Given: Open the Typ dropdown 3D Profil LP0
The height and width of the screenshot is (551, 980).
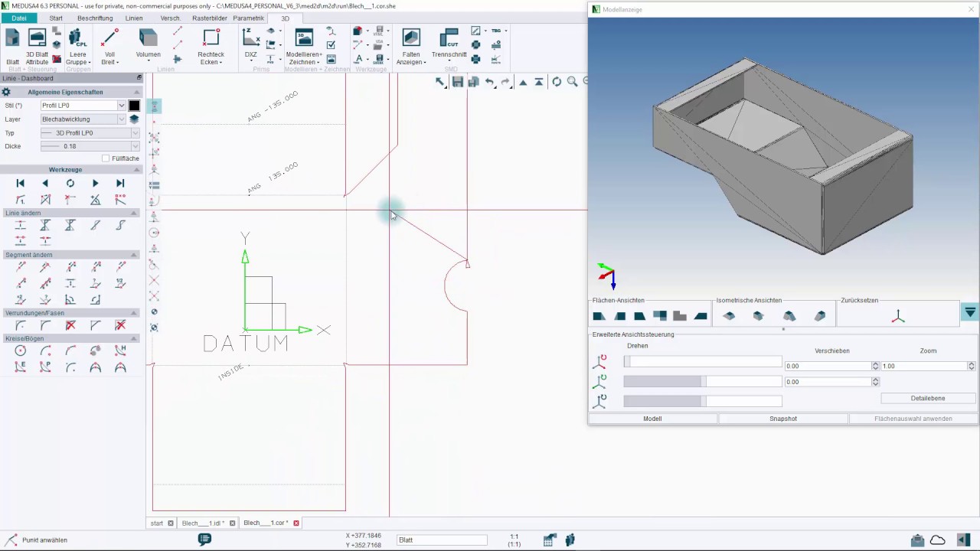Looking at the screenshot, I should pos(90,133).
